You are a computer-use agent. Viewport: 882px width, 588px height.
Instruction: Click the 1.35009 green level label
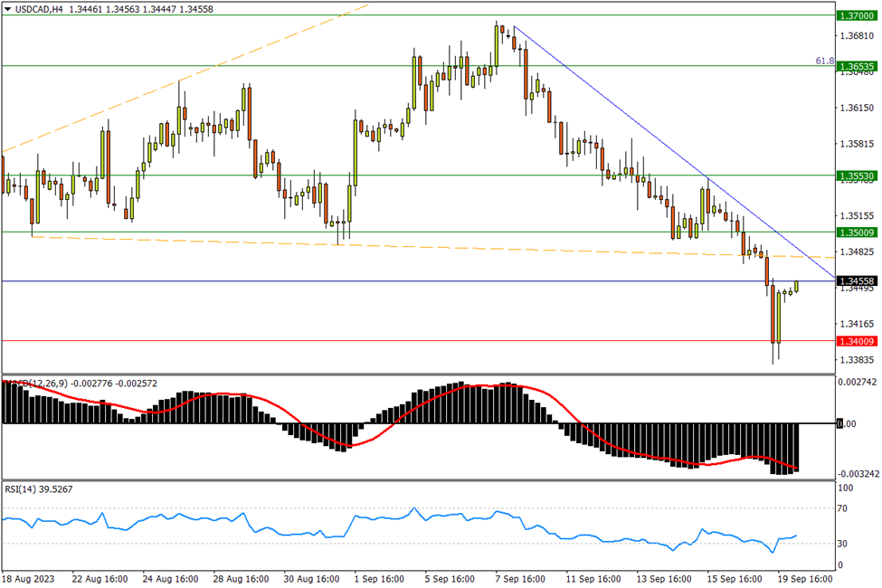[x=854, y=232]
